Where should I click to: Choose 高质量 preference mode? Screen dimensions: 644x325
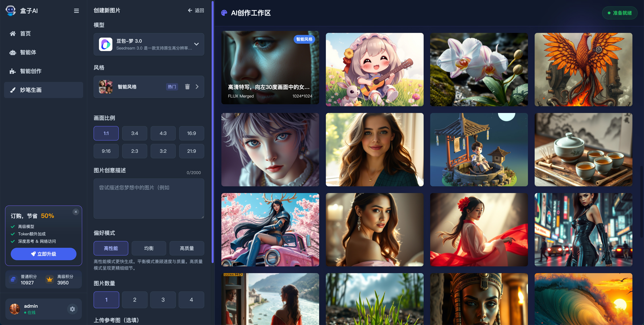(187, 248)
